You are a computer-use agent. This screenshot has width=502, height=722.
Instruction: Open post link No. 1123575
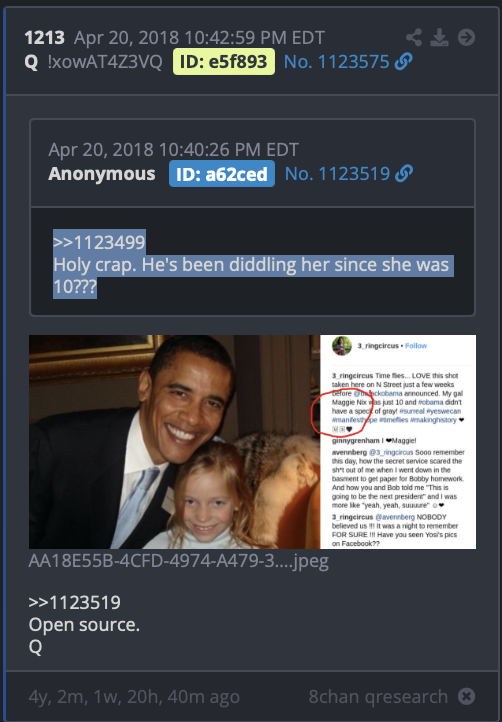(x=336, y=62)
